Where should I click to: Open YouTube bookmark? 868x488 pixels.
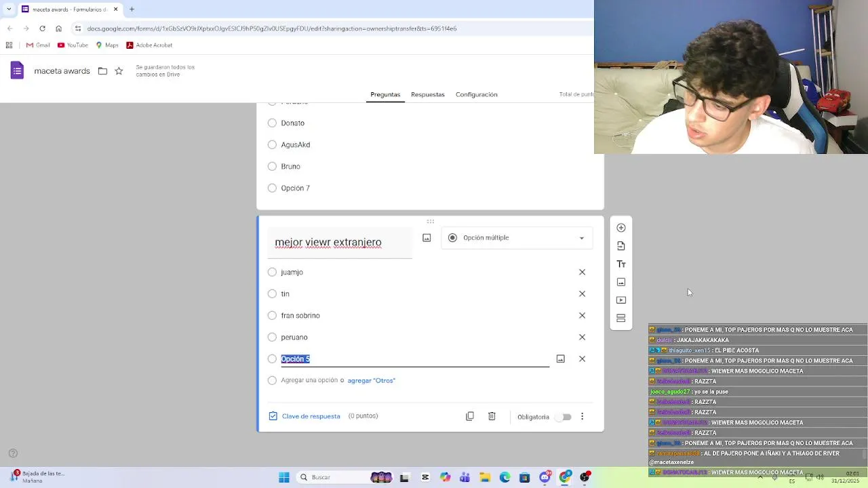pyautogui.click(x=73, y=45)
